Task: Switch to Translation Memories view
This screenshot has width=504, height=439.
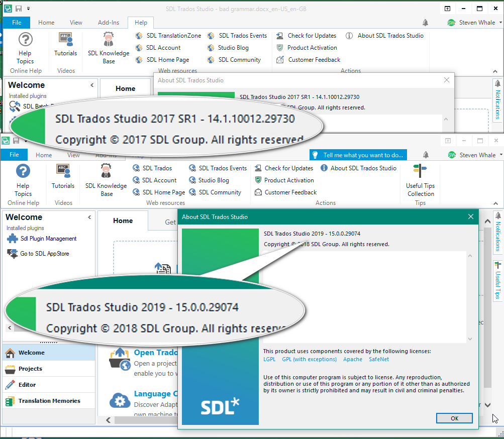Action: 49,401
